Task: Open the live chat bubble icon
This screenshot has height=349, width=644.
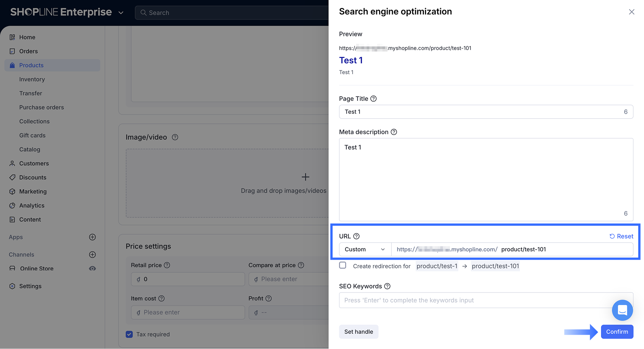Action: [x=622, y=310]
